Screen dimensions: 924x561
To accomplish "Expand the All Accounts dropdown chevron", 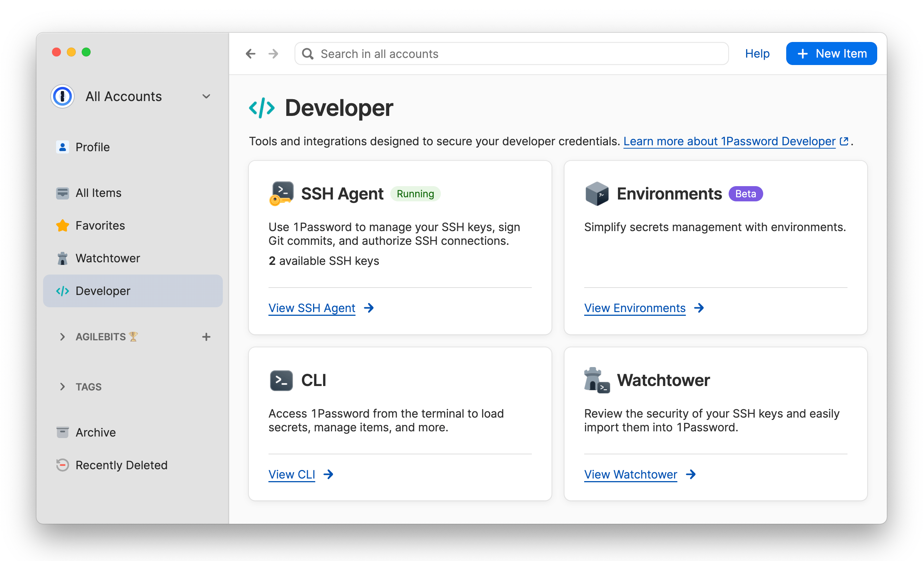I will click(206, 97).
